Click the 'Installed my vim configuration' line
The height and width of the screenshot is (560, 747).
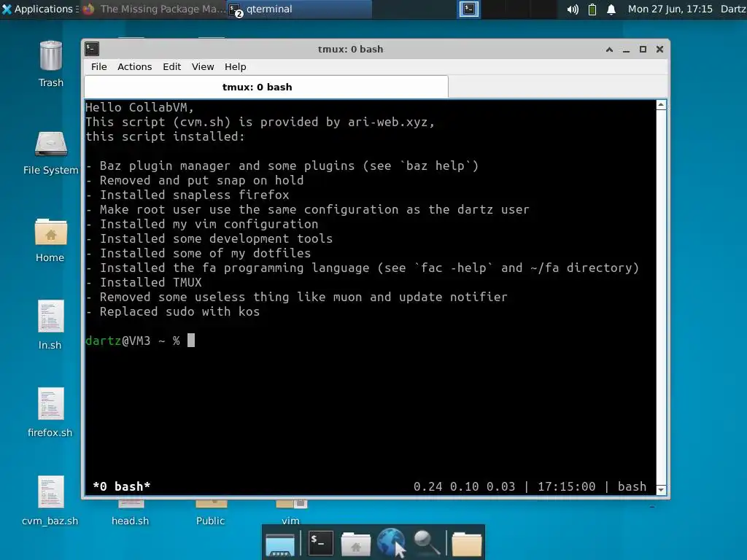[201, 225]
